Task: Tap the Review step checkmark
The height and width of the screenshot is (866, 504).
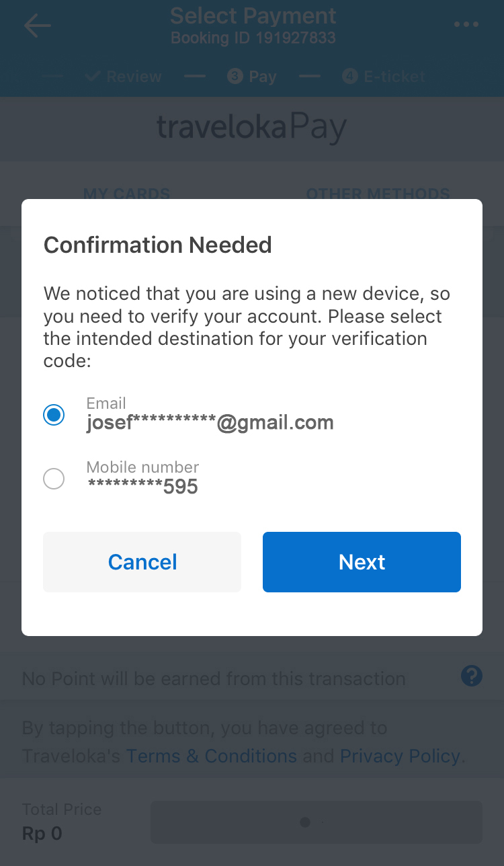Action: (93, 77)
